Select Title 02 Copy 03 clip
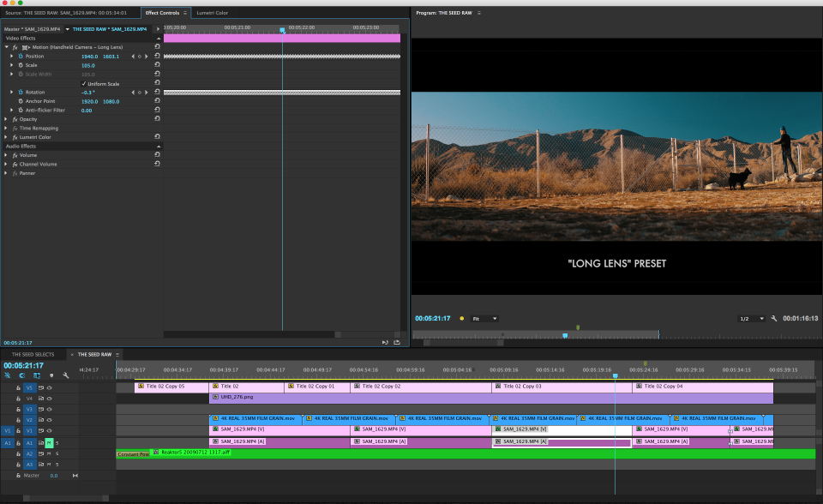 (x=562, y=387)
